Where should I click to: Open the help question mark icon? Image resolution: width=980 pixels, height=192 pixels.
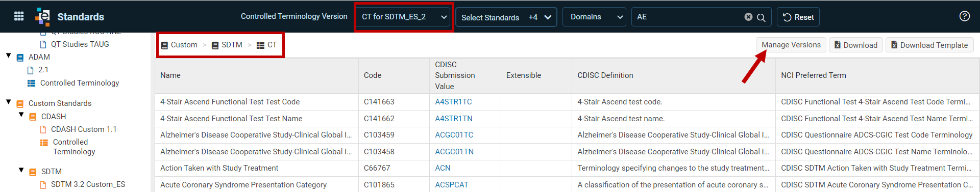[964, 16]
